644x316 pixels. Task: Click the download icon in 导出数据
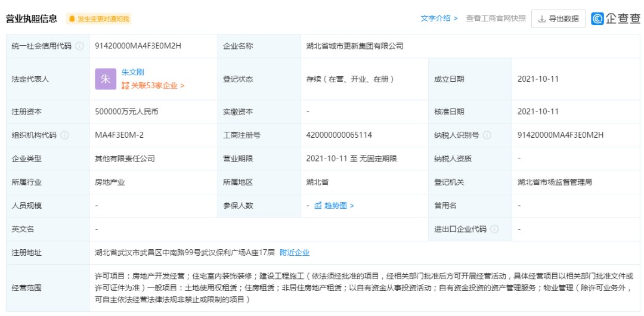[541, 19]
